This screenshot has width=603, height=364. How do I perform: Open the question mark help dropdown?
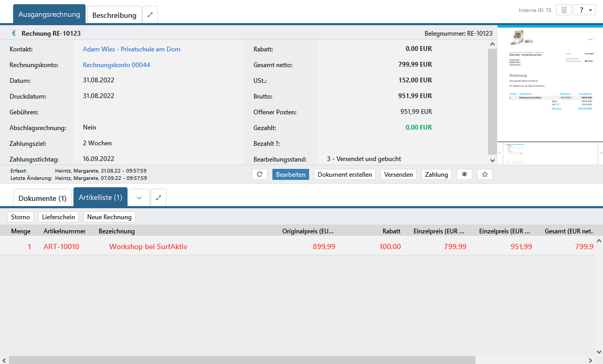(585, 10)
